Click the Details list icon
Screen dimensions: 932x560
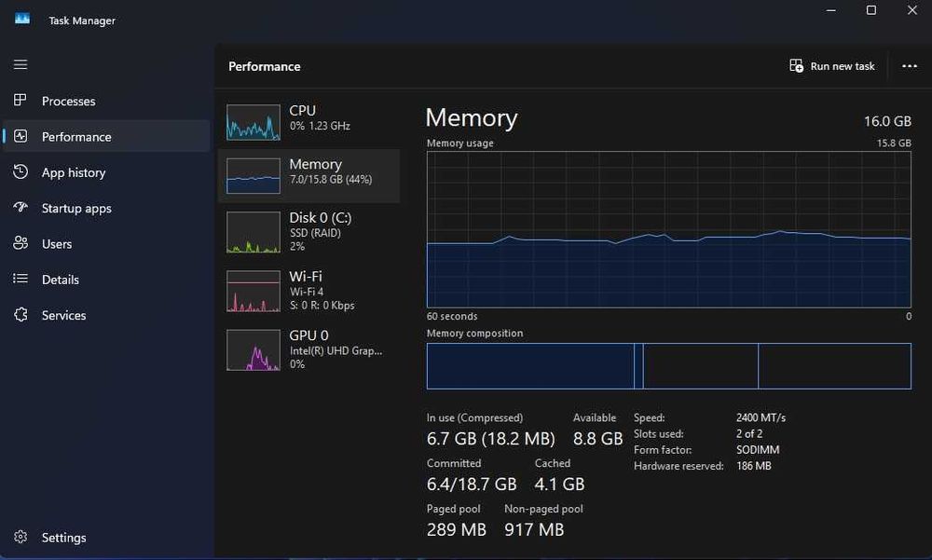click(21, 280)
